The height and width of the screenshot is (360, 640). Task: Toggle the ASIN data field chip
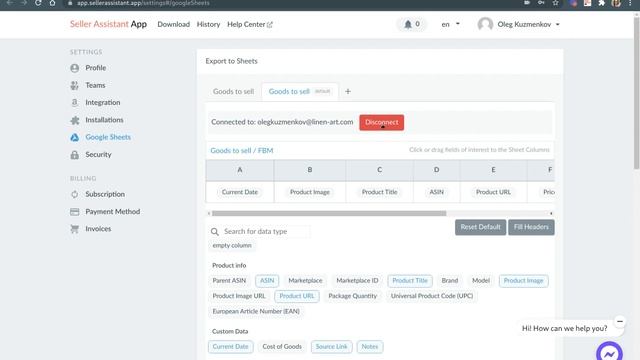267,281
